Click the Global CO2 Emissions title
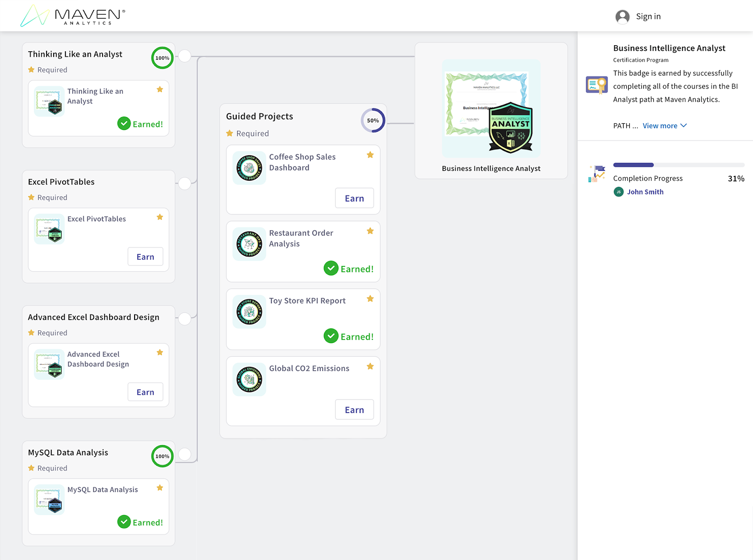The width and height of the screenshot is (753, 560). [309, 368]
